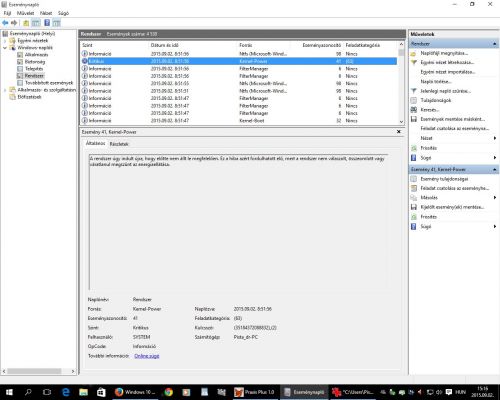Image resolution: width=500 pixels, height=400 pixels.
Task: Click the Keresés action
Action: coord(430,110)
